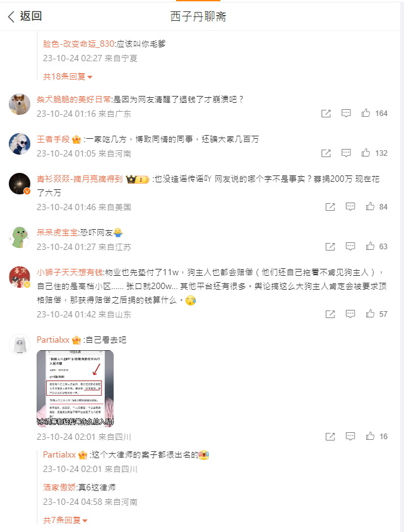Image resolution: width=404 pixels, height=532 pixels.
Task: Open username link 脸色-改变命运_830
Action: pyautogui.click(x=78, y=44)
